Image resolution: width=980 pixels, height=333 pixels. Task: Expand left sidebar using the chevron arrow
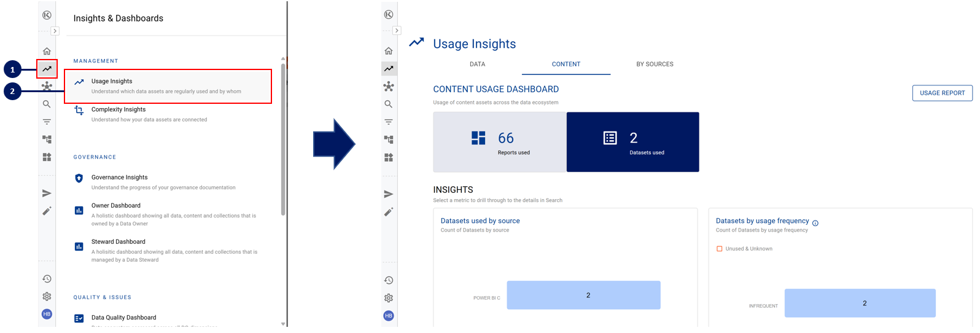(x=55, y=31)
